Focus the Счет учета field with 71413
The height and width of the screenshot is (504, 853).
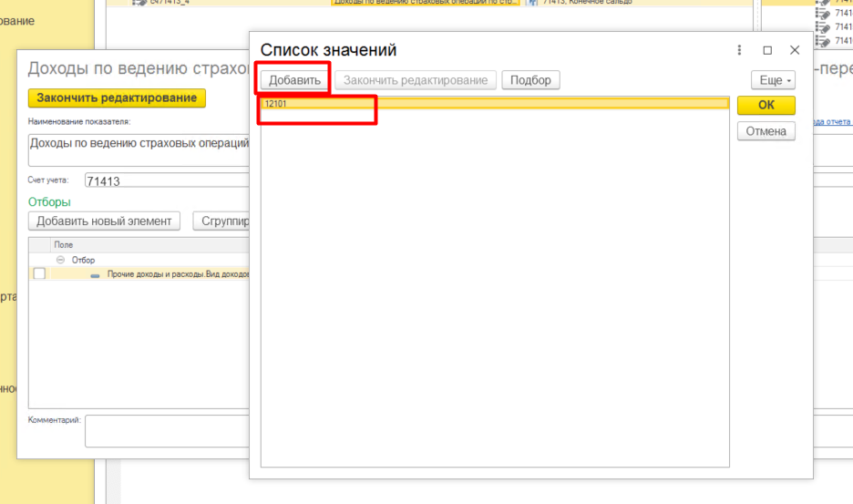point(164,181)
